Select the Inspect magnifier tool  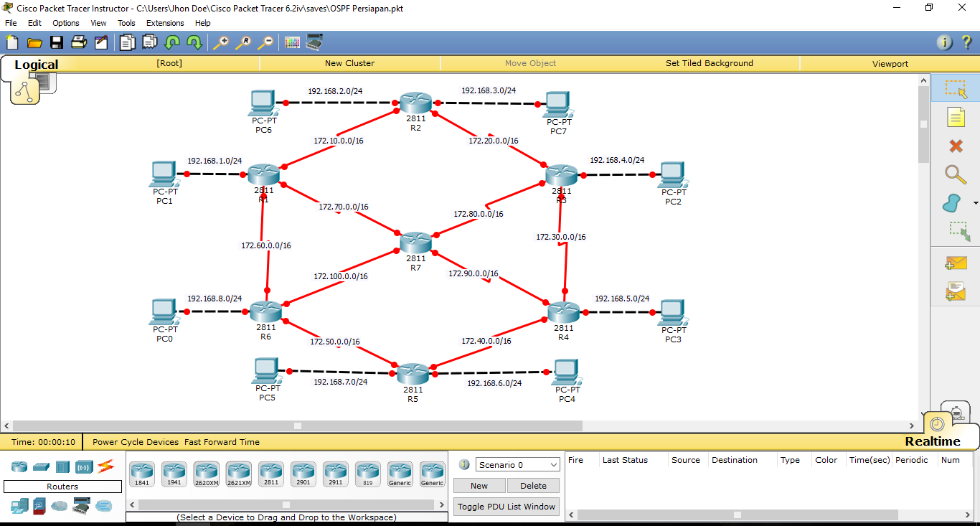[x=956, y=174]
